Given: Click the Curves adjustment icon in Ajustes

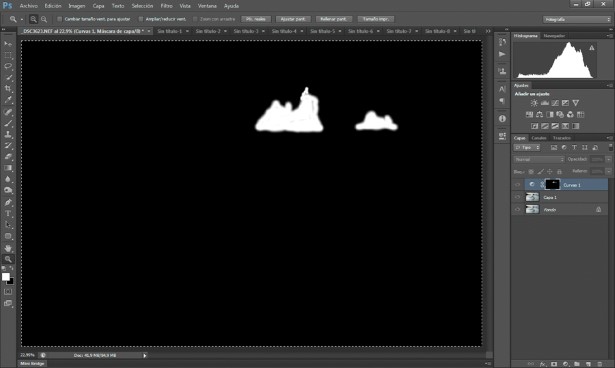Looking at the screenshot, I should pos(555,103).
